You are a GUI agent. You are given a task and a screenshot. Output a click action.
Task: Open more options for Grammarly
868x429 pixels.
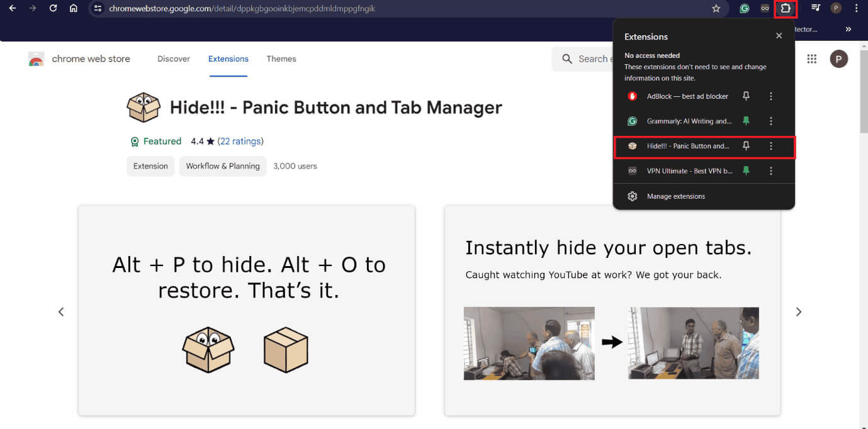tap(771, 121)
